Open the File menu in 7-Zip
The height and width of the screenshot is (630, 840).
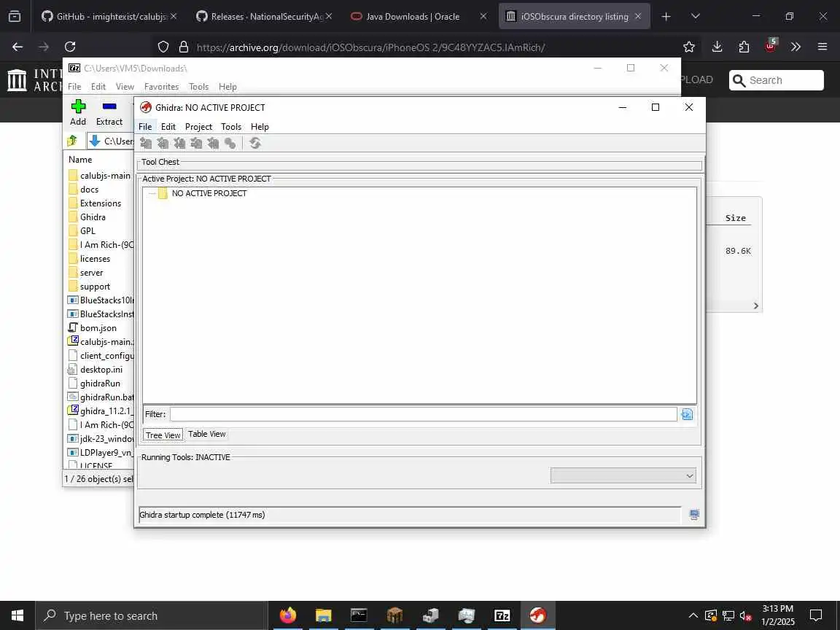[74, 87]
